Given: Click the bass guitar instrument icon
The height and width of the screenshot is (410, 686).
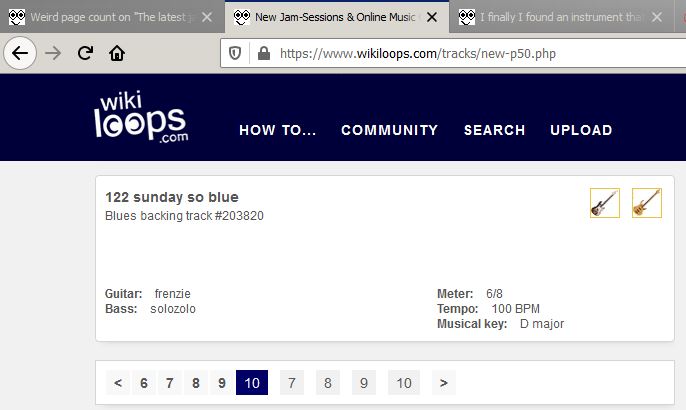Looking at the screenshot, I should click(x=646, y=203).
